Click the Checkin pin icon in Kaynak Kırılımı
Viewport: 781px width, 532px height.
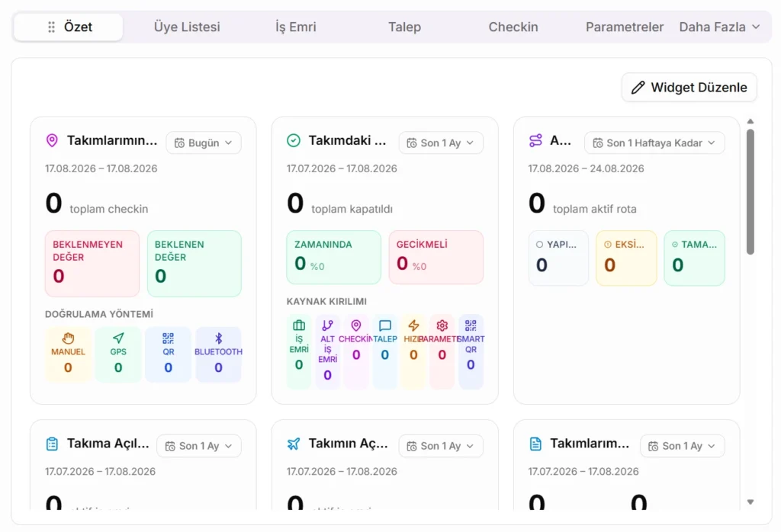tap(356, 325)
